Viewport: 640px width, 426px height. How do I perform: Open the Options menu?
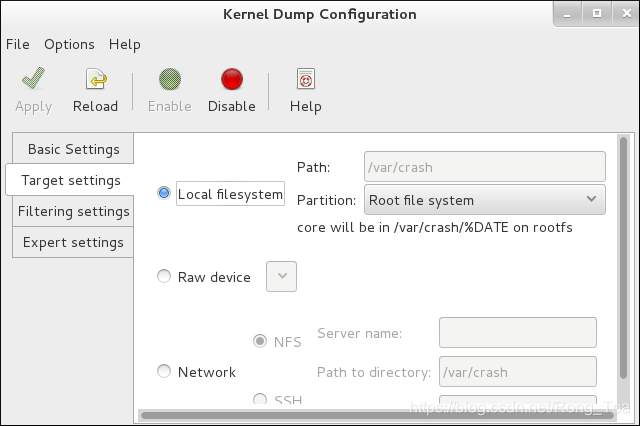[x=69, y=44]
